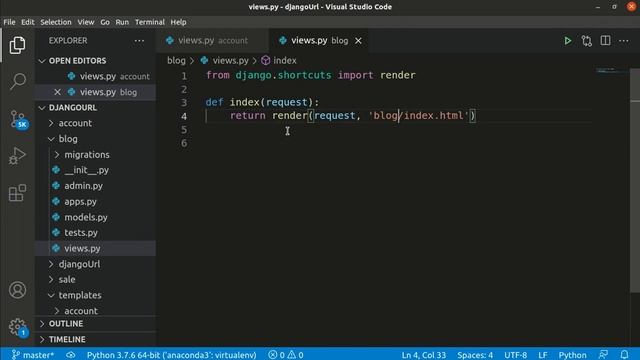Open notifications bell in status bar
Image resolution: width=640 pixels, height=360 pixels.
coord(624,354)
